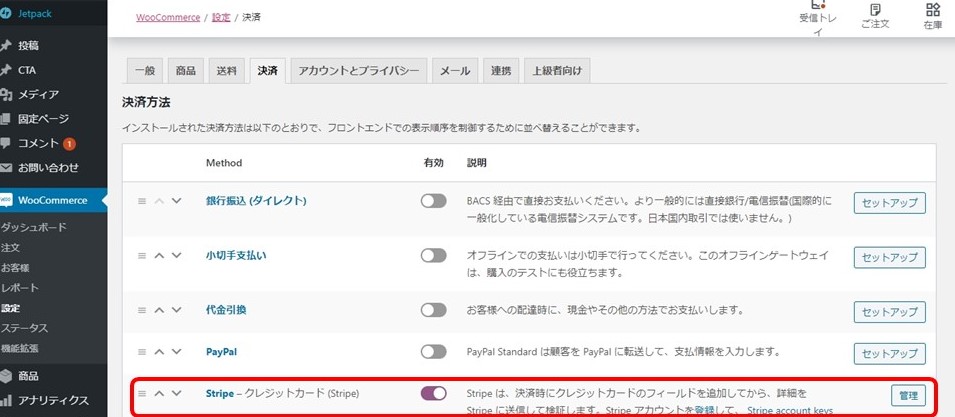The width and height of the screenshot is (955, 417).
Task: Click drag handle icon for 銀行振込 row
Action: [142, 201]
